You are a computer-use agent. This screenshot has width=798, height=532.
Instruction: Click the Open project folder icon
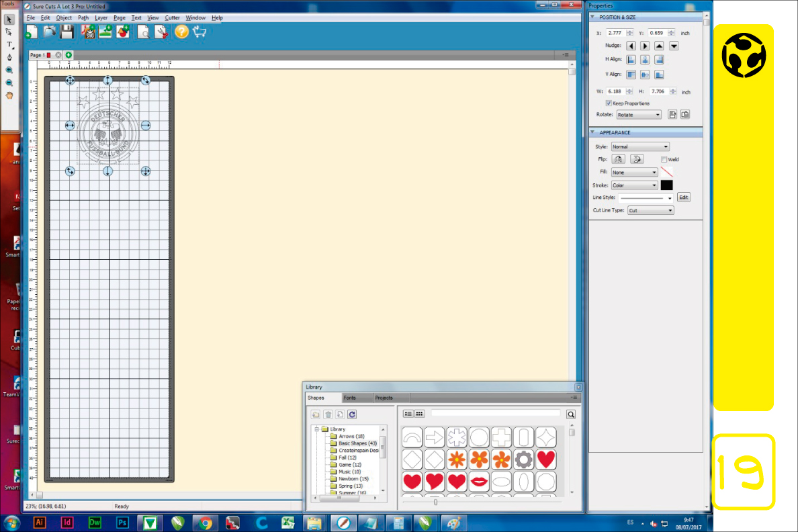49,32
